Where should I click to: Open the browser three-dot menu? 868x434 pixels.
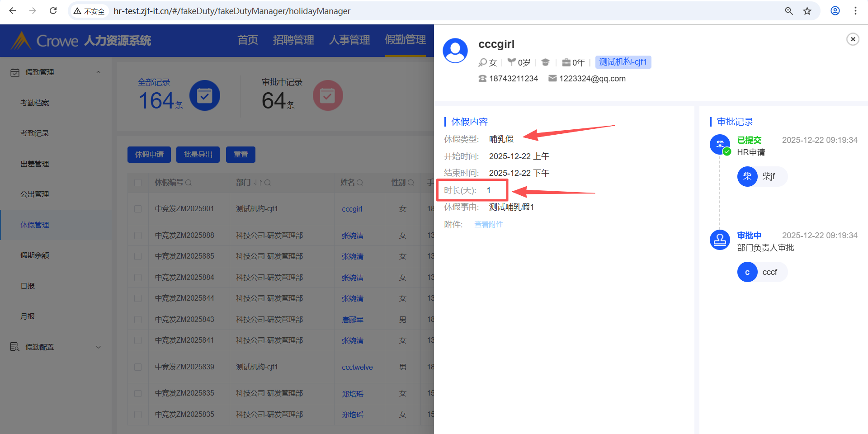point(855,11)
